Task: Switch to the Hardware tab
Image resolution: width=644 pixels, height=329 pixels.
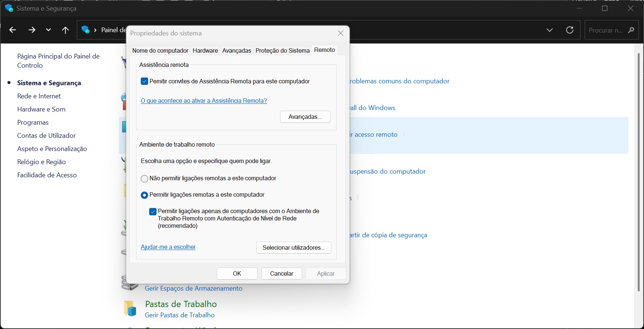Action: coord(205,50)
